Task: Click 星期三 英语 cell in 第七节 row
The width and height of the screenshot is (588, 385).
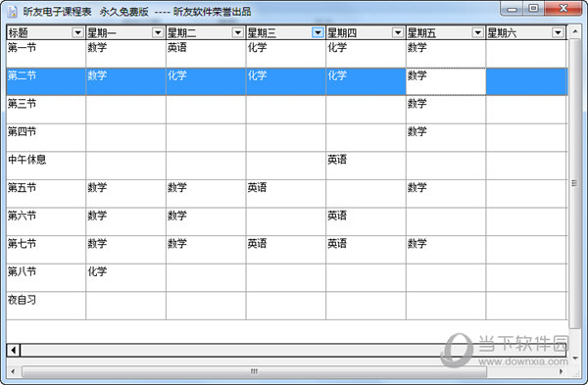Action: point(286,250)
